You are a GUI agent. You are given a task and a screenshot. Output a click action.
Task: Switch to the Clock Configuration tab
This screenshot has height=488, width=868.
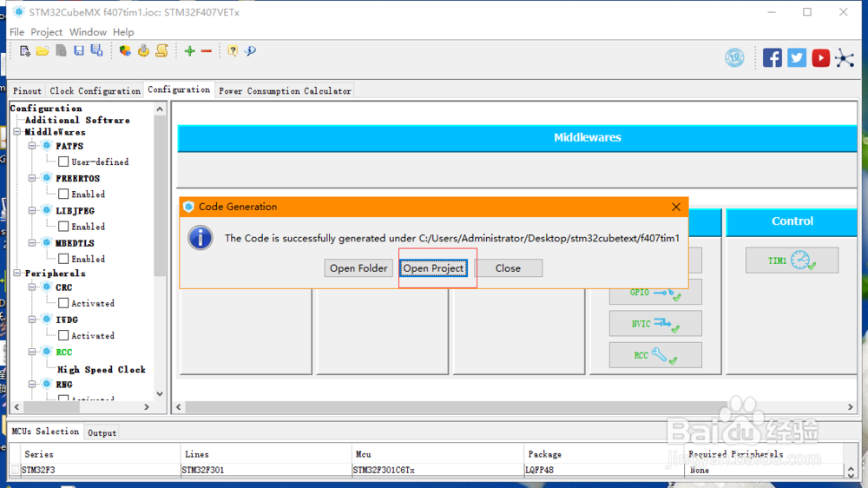tap(95, 91)
